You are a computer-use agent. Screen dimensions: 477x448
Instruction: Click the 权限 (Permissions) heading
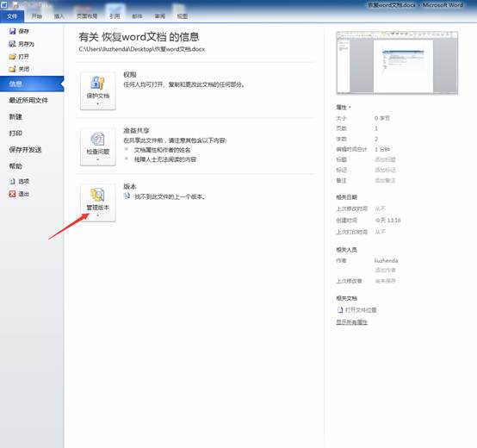point(130,75)
